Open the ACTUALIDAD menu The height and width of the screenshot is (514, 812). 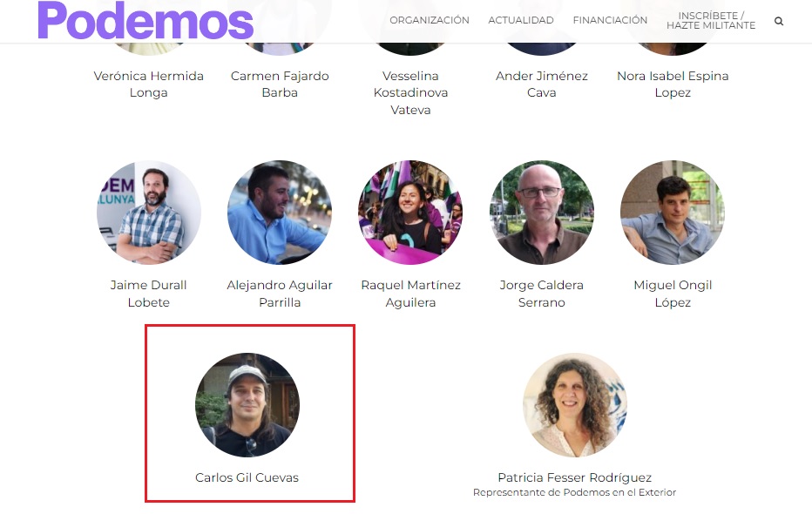point(521,20)
